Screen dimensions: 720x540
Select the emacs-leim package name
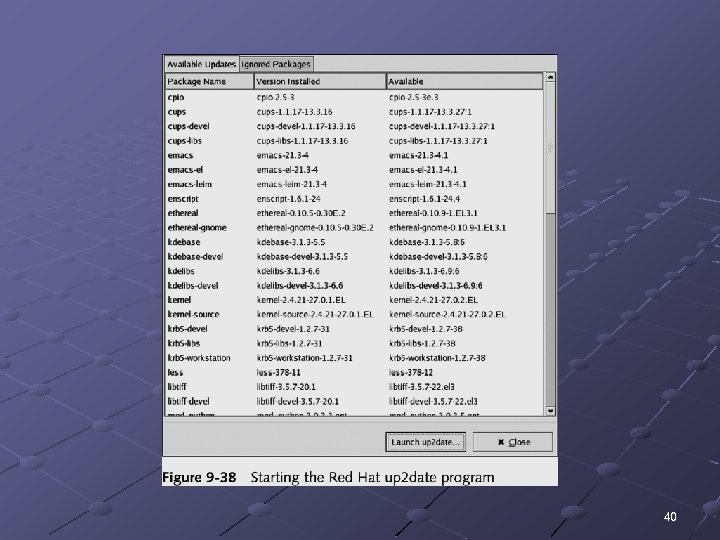click(x=190, y=184)
